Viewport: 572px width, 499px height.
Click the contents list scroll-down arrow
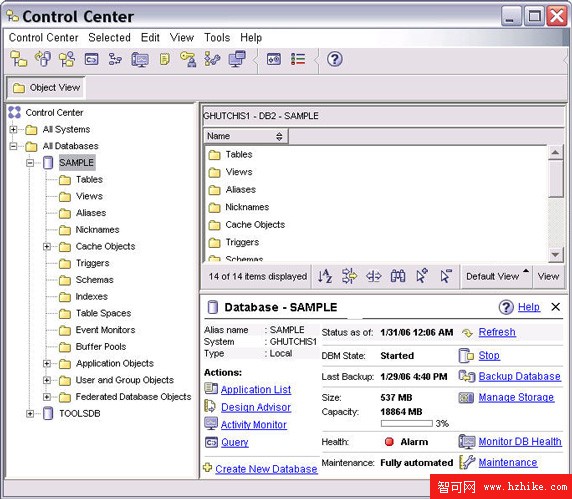[555, 255]
